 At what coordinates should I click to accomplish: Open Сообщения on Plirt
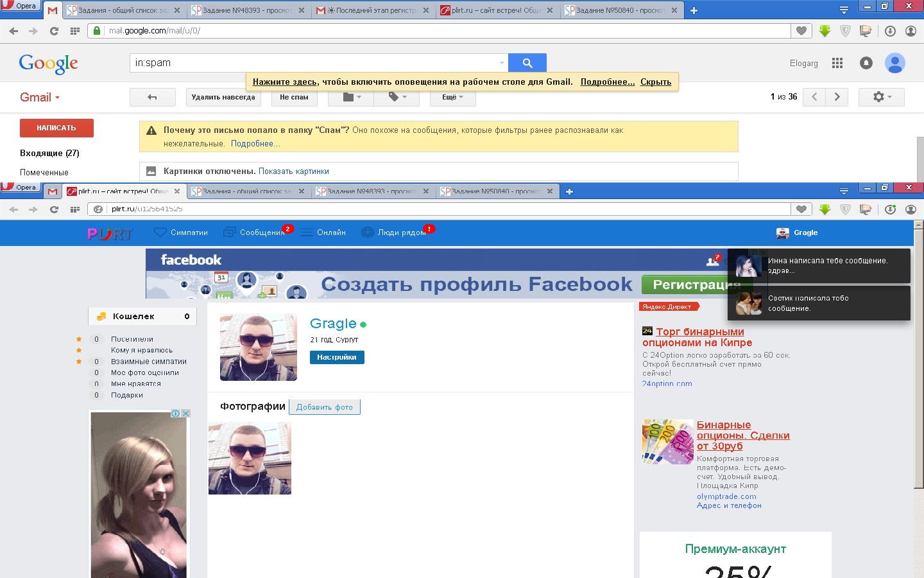[x=255, y=232]
